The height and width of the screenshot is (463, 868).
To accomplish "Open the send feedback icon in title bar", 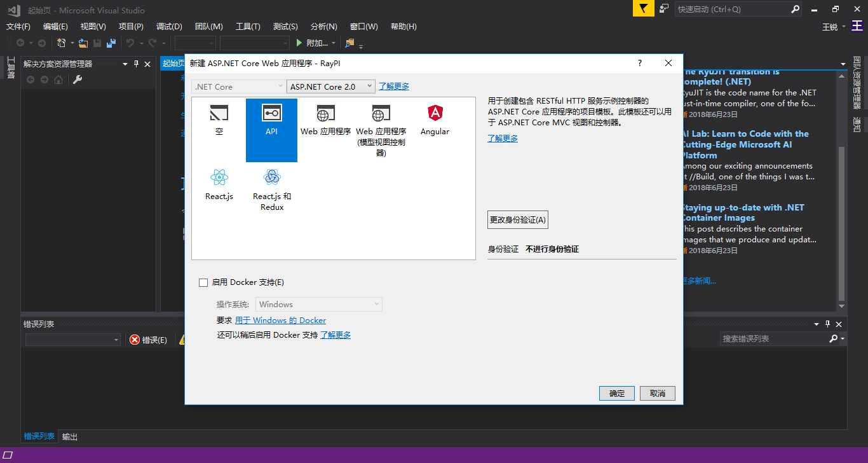I will click(663, 9).
